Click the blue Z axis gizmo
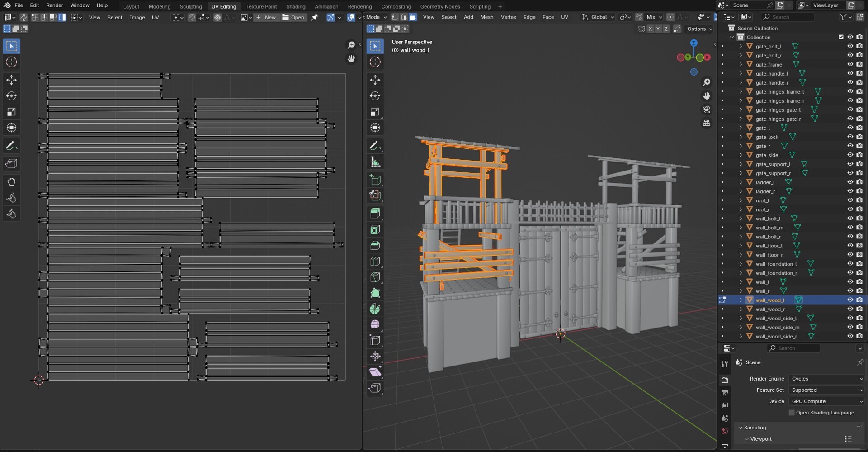This screenshot has width=868, height=452. tap(693, 43)
